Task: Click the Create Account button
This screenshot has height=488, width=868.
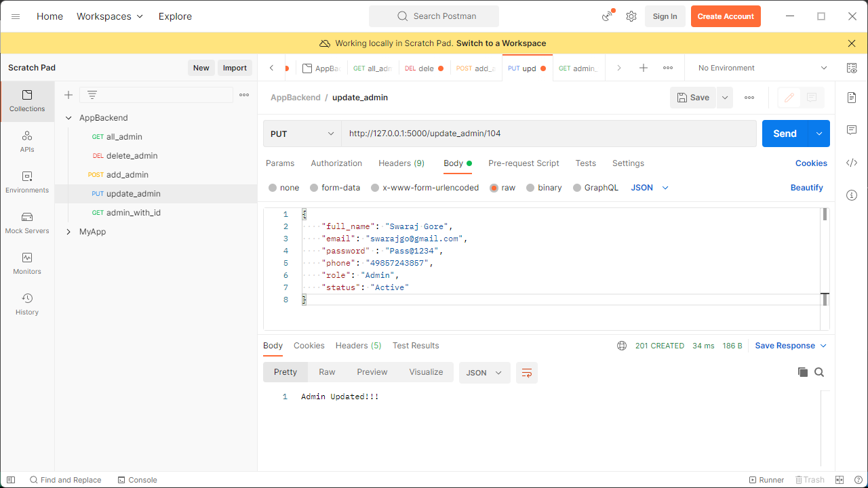Action: (x=726, y=16)
